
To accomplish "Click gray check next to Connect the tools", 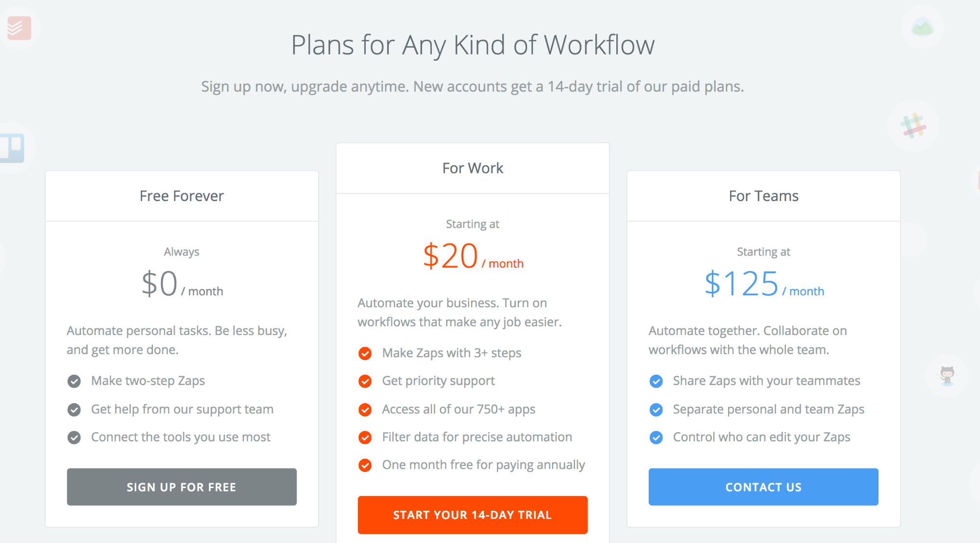I will 74,437.
